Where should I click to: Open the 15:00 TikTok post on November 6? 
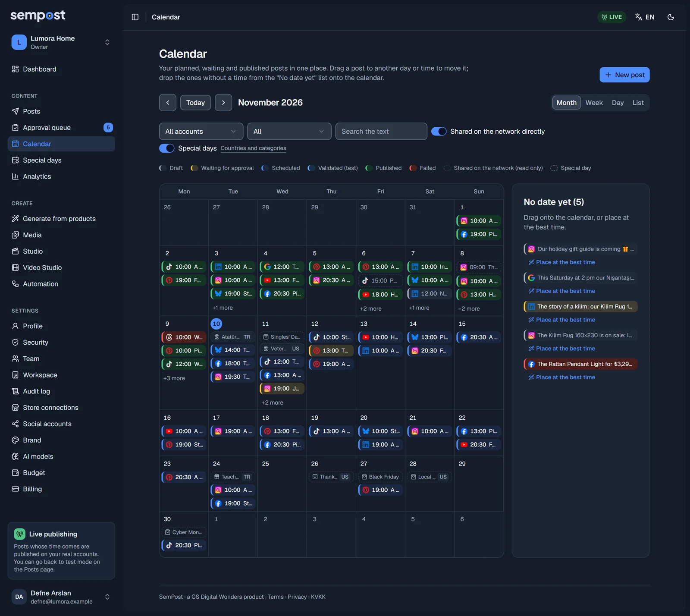point(380,281)
